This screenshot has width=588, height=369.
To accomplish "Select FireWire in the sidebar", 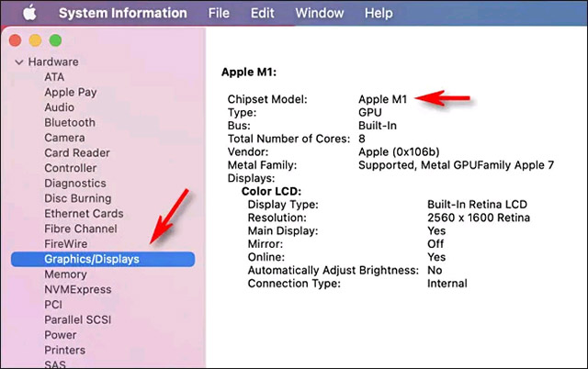I will pyautogui.click(x=65, y=244).
